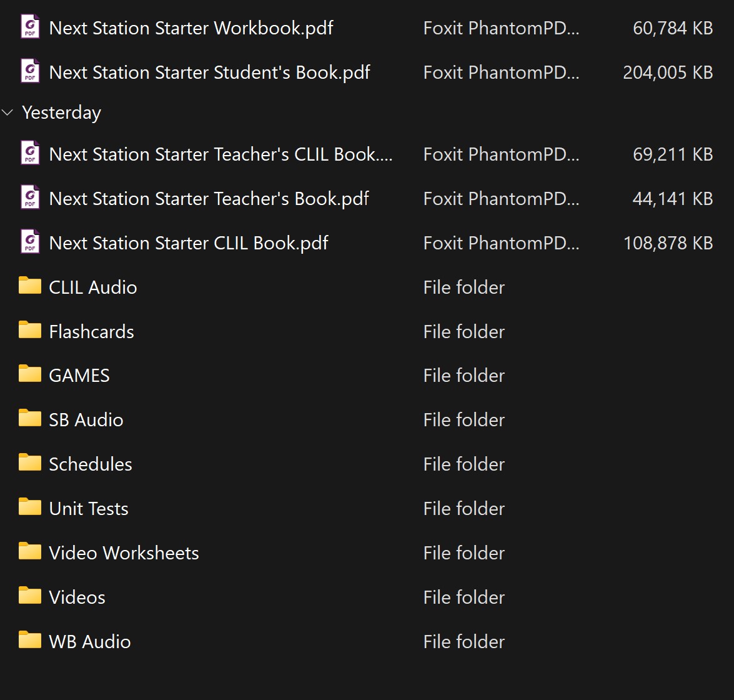
Task: Select the Video Worksheets folder name
Action: click(124, 553)
